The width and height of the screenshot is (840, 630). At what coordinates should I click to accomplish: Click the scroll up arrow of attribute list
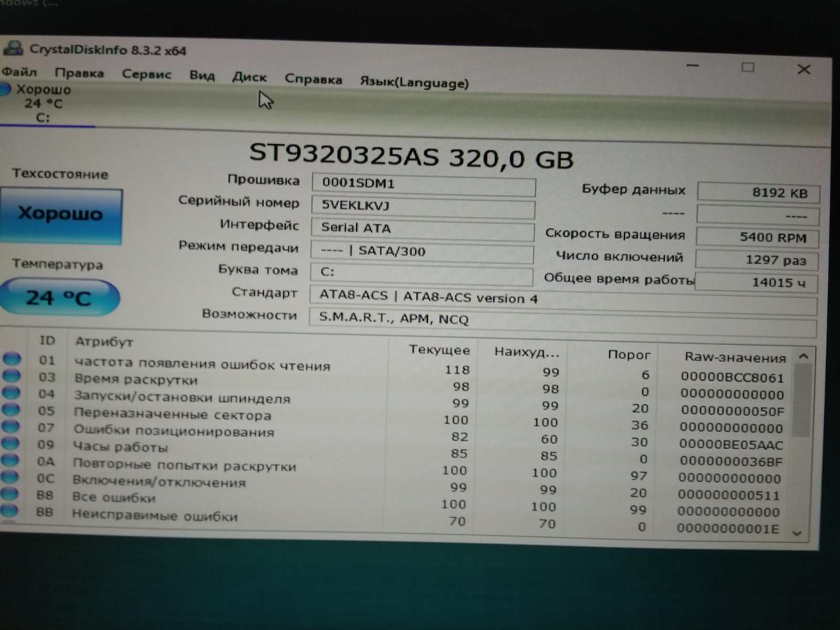(803, 356)
